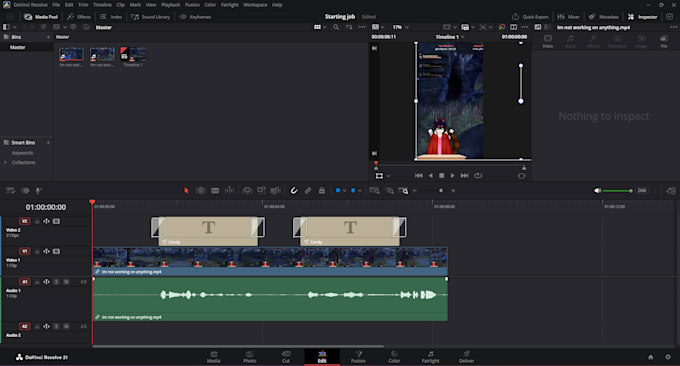Image resolution: width=680 pixels, height=366 pixels.
Task: Click Full Extent Zoom icon
Action: tap(374, 190)
